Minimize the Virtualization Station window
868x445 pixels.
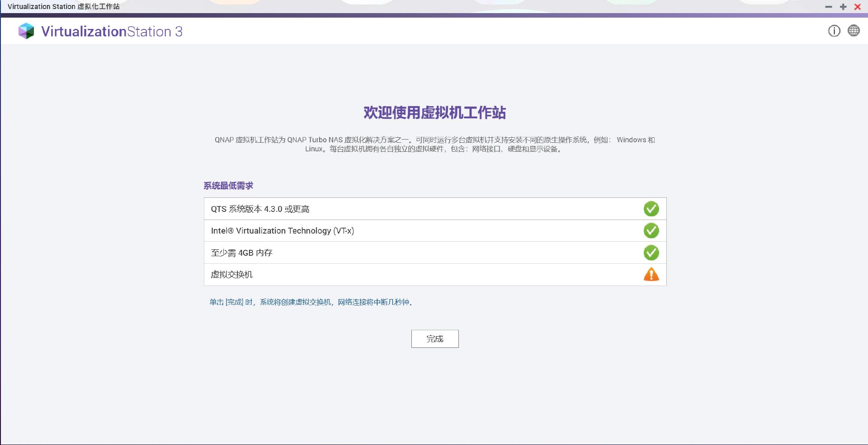[x=828, y=7]
